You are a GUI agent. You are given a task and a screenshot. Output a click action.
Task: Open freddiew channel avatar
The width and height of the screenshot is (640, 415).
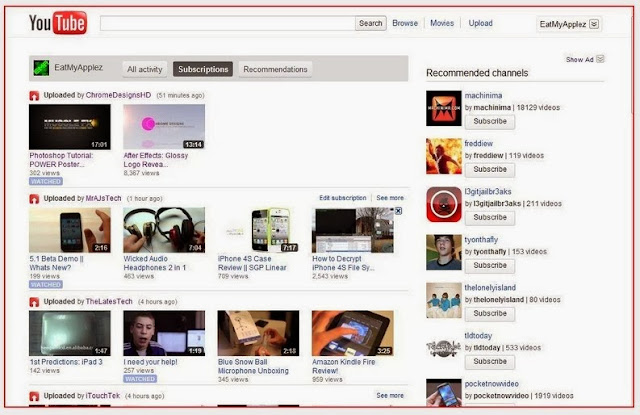[x=444, y=156]
